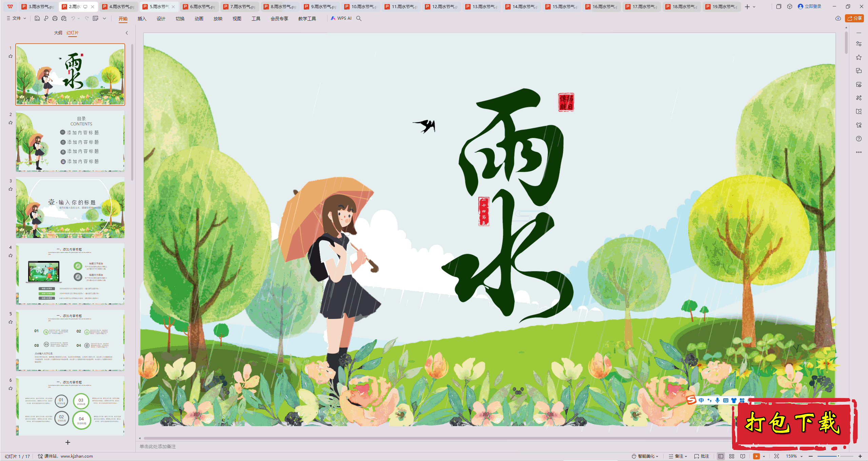
Task: Click the star icon in the right sidebar
Action: coord(859,57)
